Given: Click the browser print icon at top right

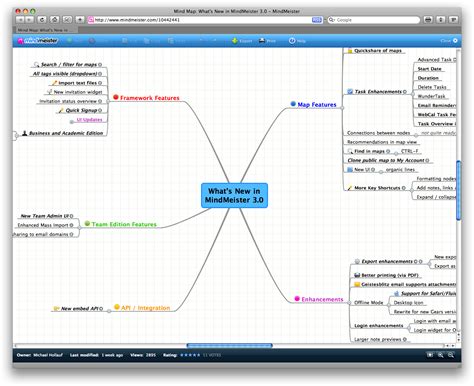Looking at the screenshot, I should coord(428,20).
